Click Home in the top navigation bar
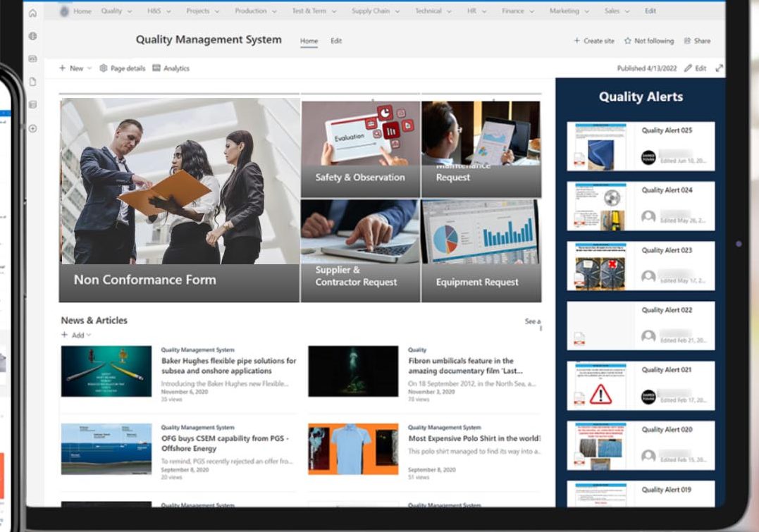This screenshot has height=532, width=759. 82,11
